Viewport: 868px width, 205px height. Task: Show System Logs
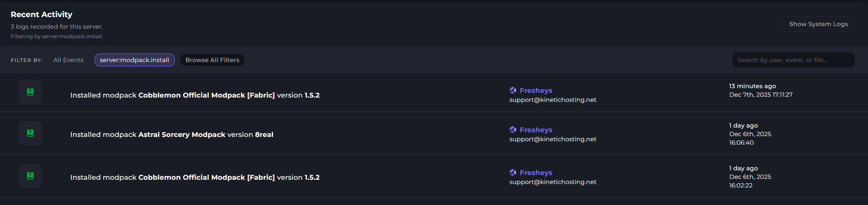(818, 24)
